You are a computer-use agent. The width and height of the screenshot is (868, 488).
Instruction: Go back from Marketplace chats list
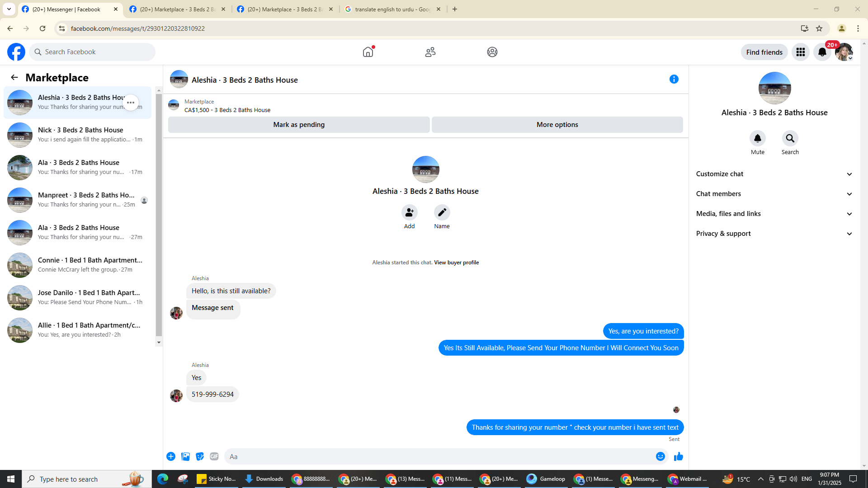click(14, 77)
